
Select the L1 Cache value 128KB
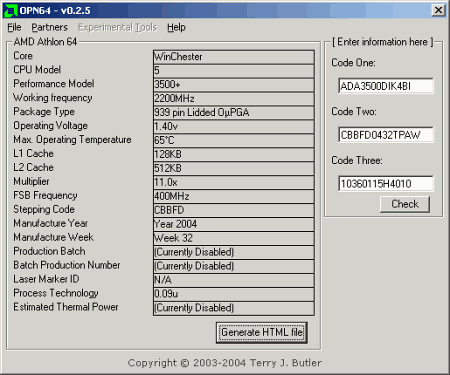tap(234, 155)
